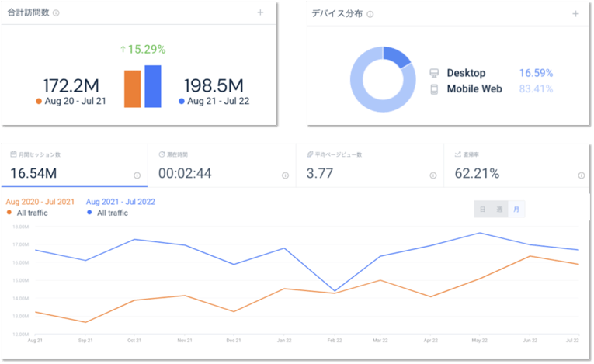Click info icon beside 62.21% bounce rate
The image size is (594, 364).
[580, 175]
